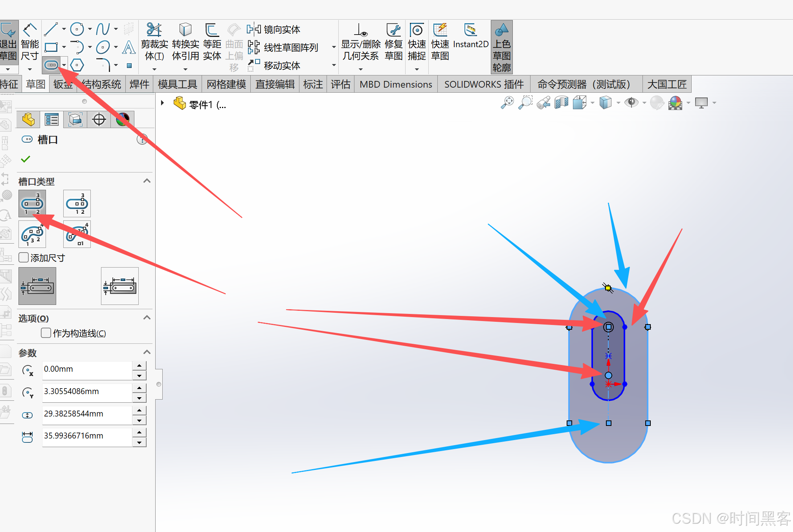The image size is (793, 532).
Task: Click the Trim Entities (剪裁实体) icon
Action: click(154, 30)
